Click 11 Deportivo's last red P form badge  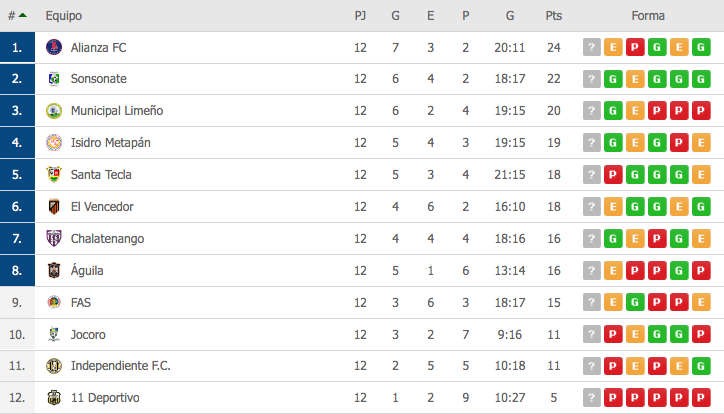click(x=701, y=397)
